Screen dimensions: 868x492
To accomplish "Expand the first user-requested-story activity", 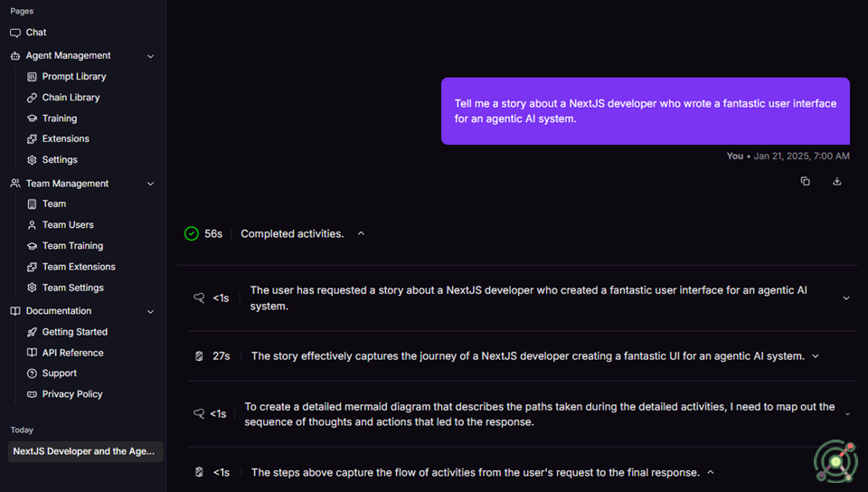I will 846,298.
